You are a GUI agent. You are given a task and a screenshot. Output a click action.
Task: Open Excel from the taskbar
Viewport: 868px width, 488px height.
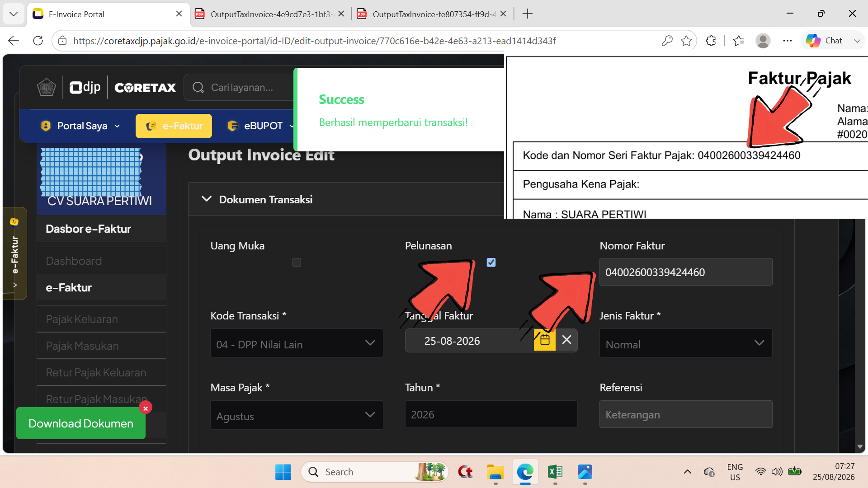(x=555, y=472)
